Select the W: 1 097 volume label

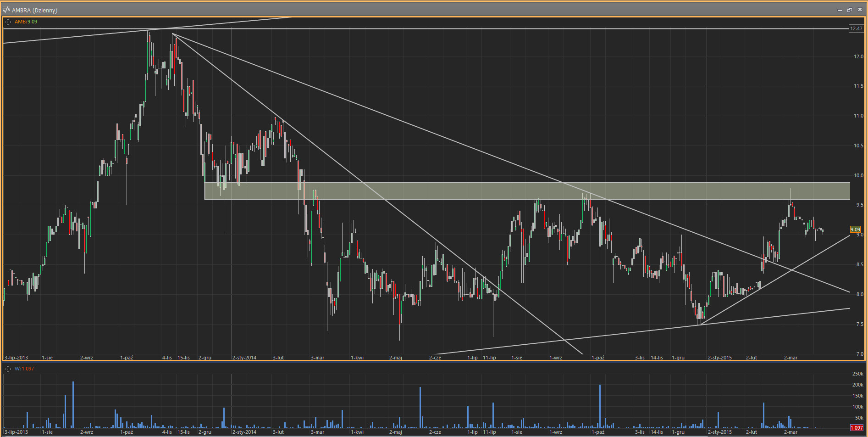click(24, 369)
